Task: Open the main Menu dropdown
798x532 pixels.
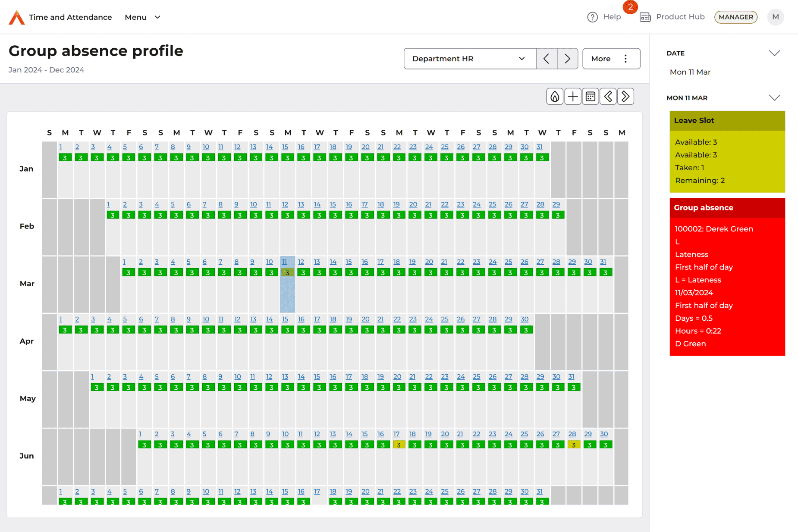Action: point(142,17)
